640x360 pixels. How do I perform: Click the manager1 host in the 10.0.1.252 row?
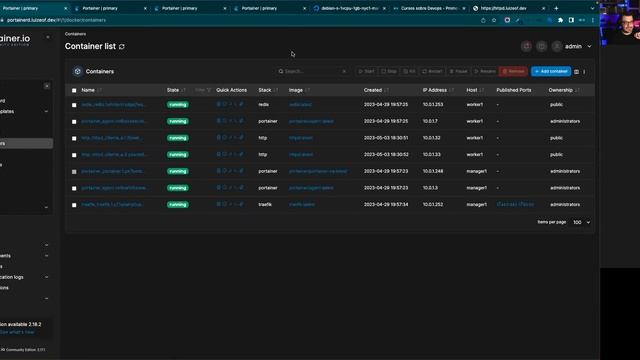tap(477, 204)
